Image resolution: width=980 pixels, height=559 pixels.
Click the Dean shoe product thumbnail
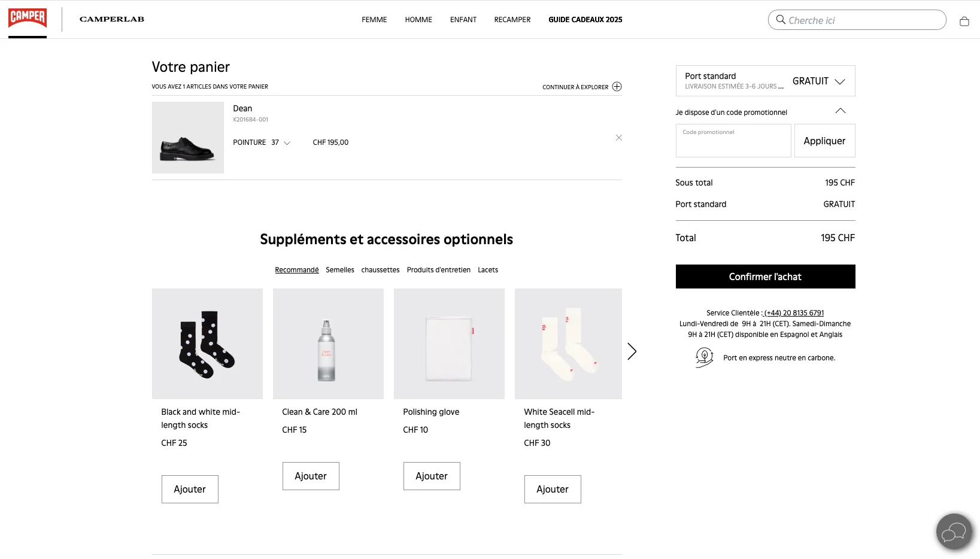187,138
